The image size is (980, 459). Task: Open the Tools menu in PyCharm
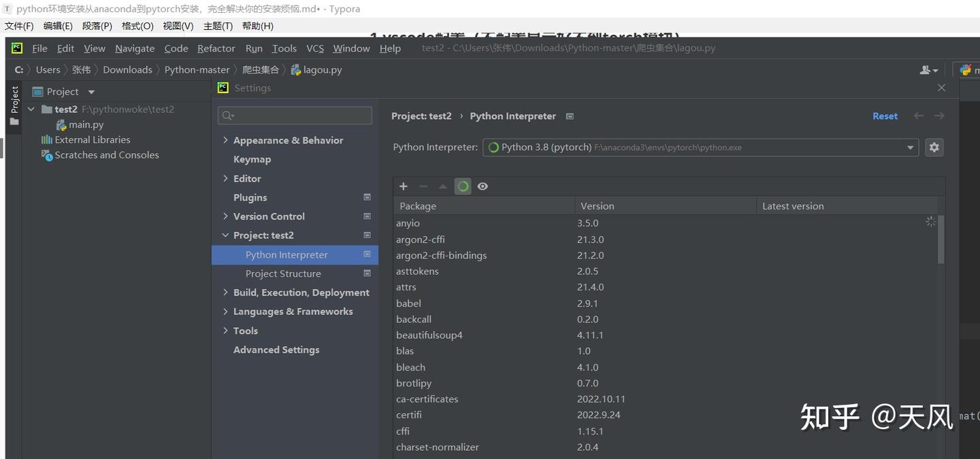click(x=284, y=48)
